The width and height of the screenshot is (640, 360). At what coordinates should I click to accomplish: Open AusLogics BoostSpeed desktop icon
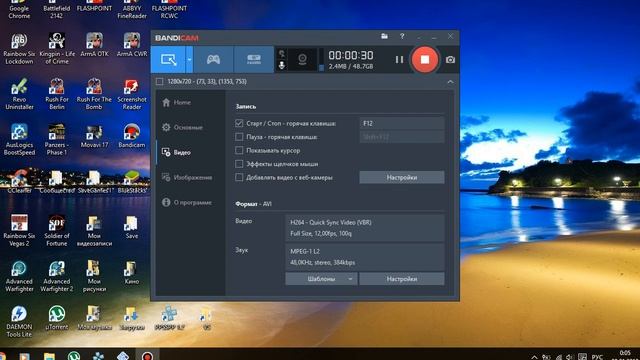click(x=19, y=140)
